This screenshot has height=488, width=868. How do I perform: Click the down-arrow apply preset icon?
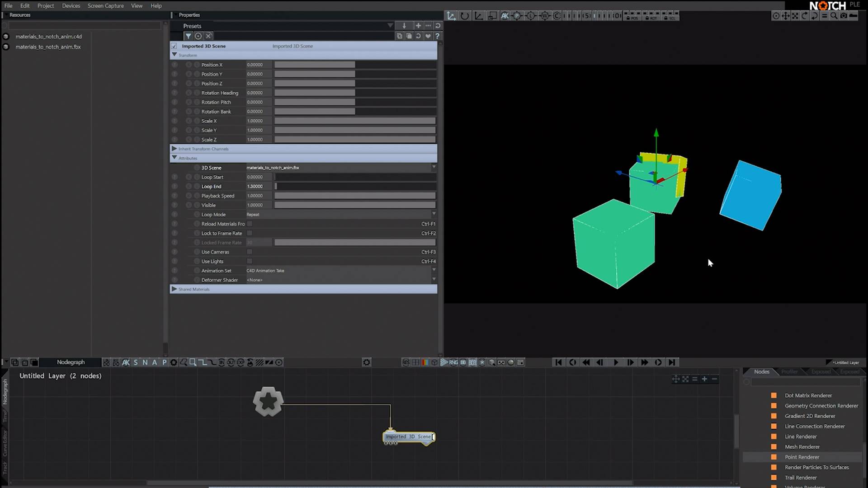404,26
